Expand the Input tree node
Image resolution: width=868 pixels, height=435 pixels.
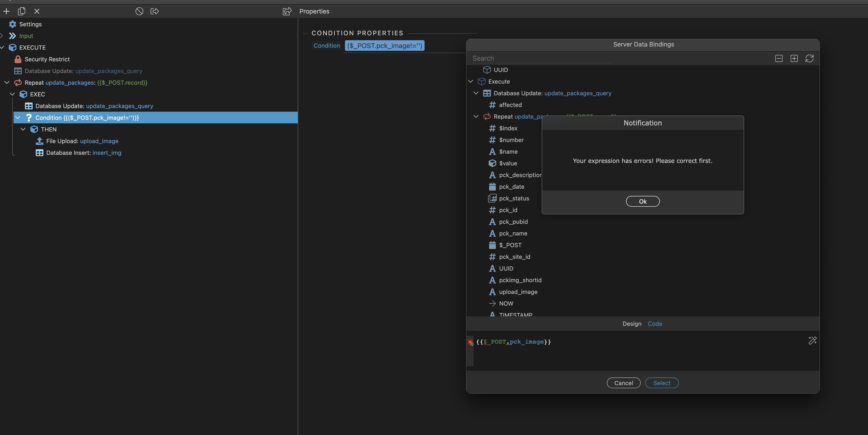[2, 36]
